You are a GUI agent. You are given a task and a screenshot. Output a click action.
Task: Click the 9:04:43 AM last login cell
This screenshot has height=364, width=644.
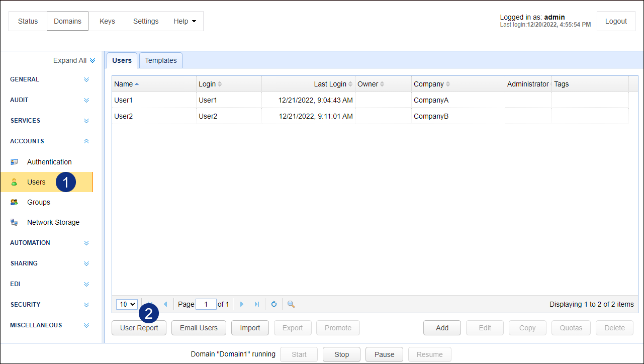point(308,100)
